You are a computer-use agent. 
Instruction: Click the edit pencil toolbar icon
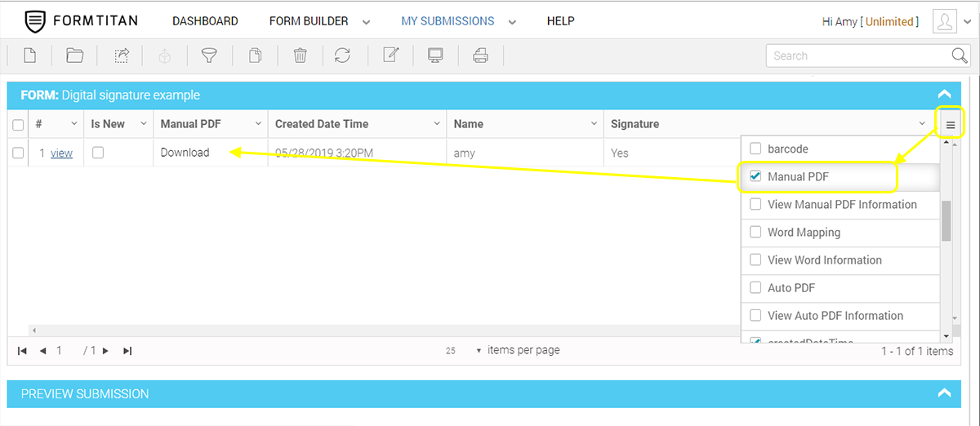pyautogui.click(x=391, y=55)
